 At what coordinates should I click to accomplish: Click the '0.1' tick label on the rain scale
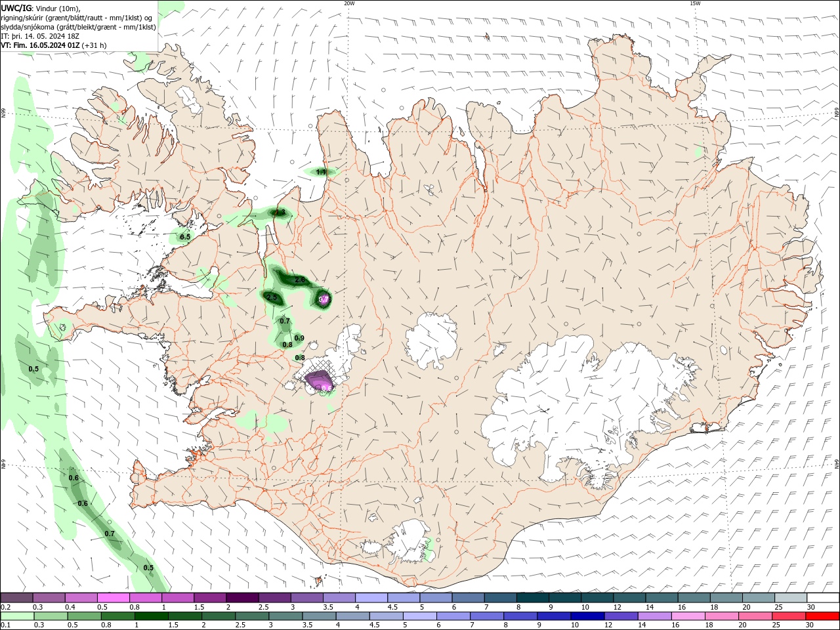coord(5,625)
